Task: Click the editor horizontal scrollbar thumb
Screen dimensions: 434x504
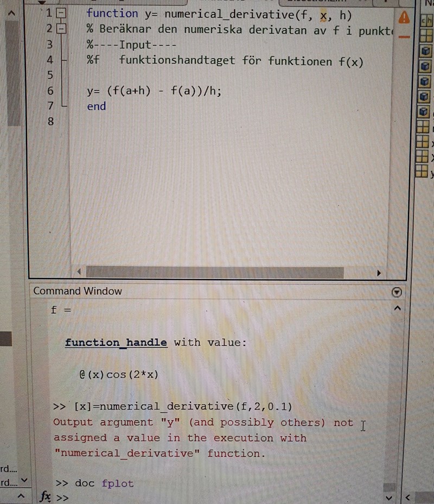Action: (x=214, y=273)
